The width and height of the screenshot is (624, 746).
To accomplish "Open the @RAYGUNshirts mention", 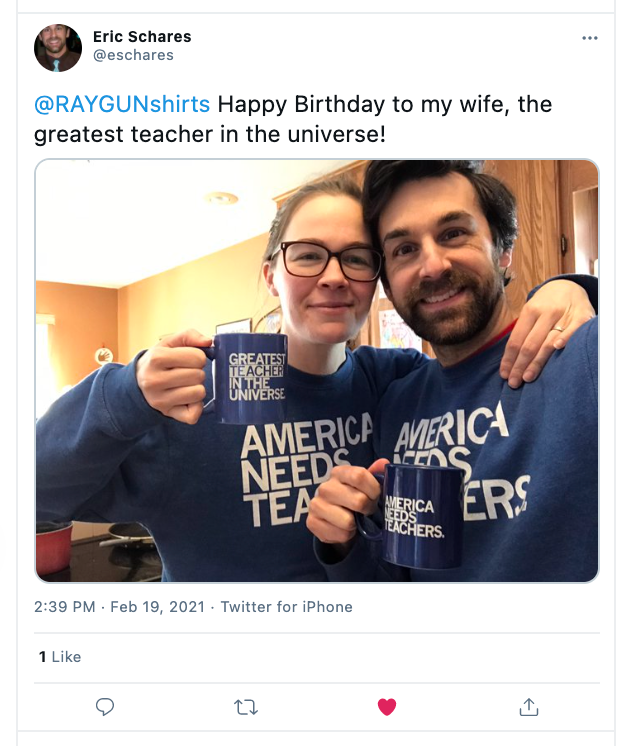I will [x=122, y=104].
